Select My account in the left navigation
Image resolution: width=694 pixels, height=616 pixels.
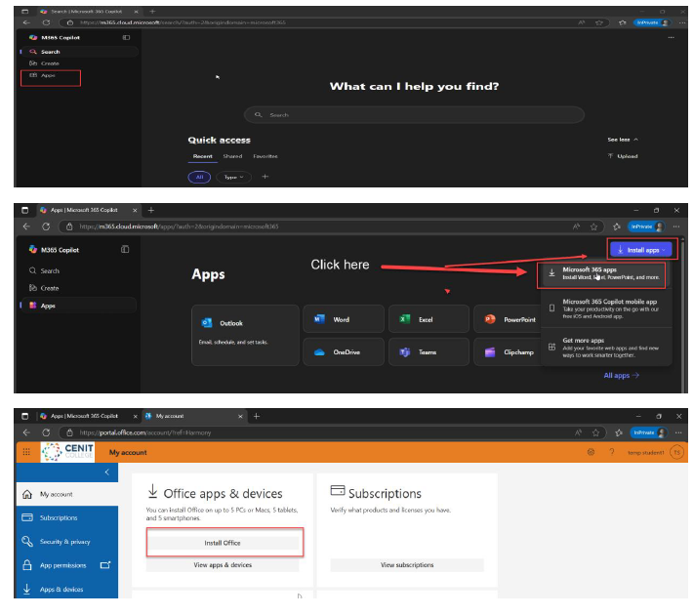(67, 494)
